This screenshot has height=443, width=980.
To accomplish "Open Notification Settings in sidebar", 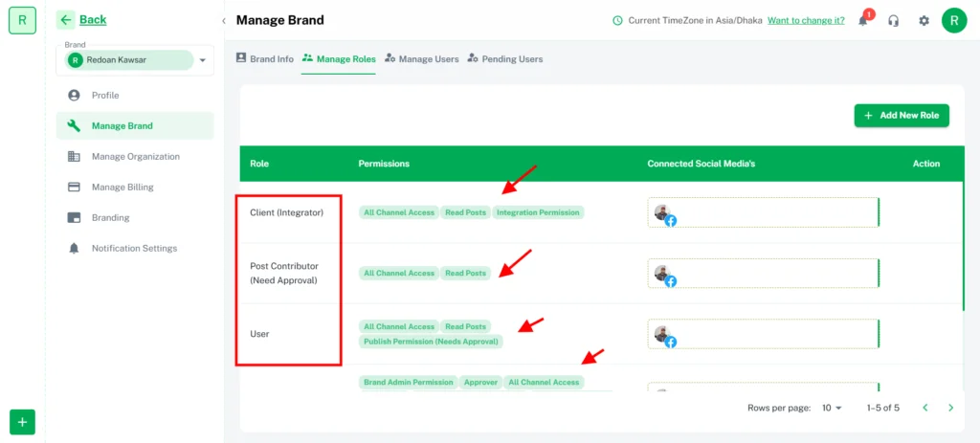I will tap(134, 248).
